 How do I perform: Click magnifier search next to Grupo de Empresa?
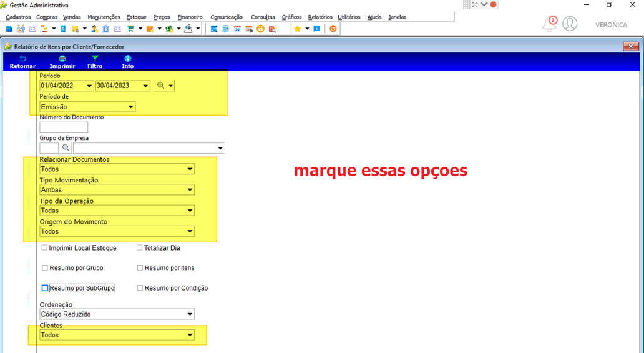point(66,147)
